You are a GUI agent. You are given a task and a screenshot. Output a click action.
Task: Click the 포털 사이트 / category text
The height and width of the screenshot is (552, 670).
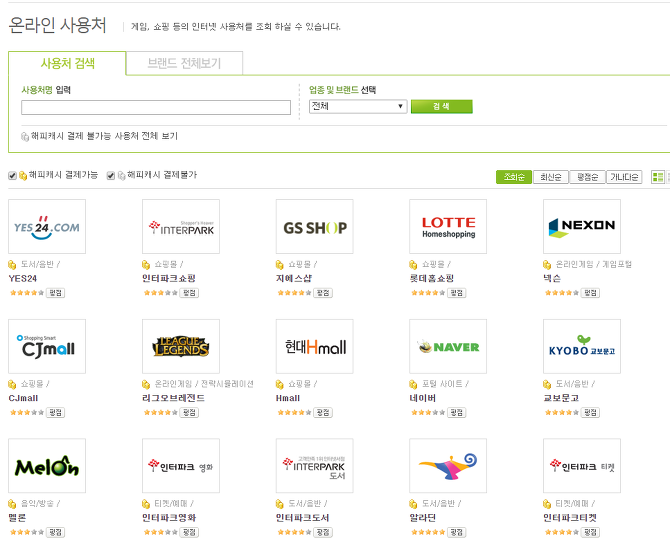(445, 384)
